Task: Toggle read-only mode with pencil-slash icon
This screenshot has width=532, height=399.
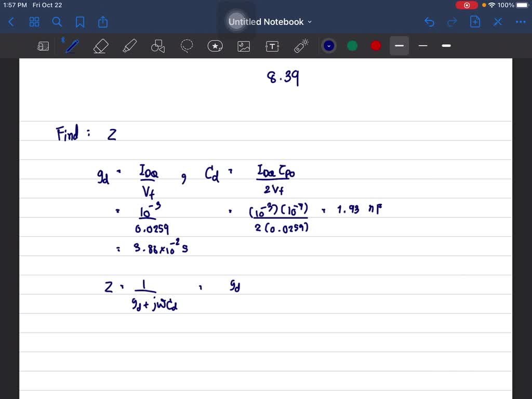Action: [498, 22]
